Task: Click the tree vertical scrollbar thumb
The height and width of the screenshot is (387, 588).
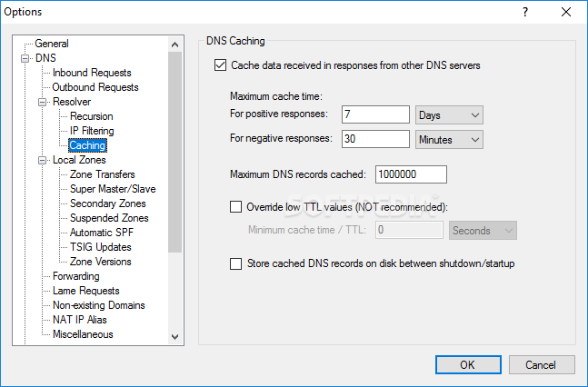Action: pos(174,152)
